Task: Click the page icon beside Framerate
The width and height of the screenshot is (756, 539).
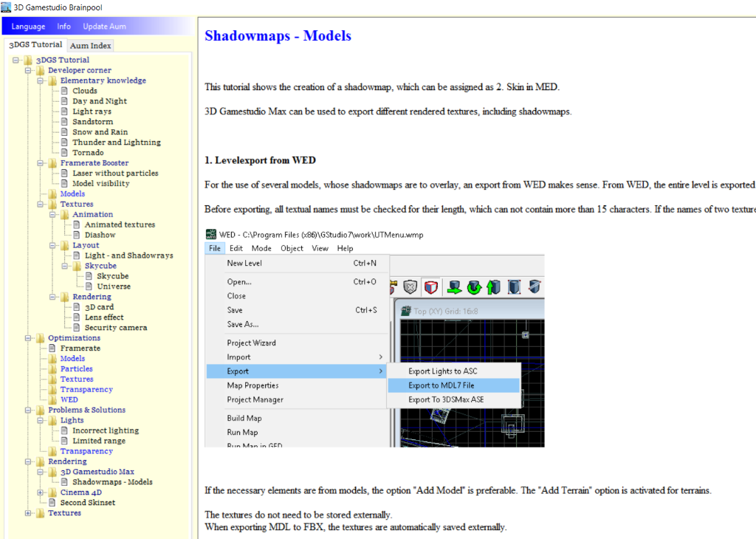Action: tap(52, 348)
